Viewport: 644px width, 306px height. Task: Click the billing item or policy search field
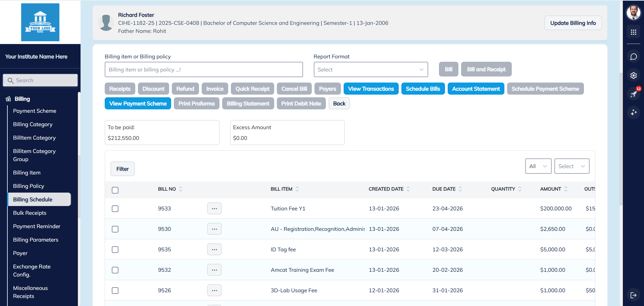click(204, 69)
